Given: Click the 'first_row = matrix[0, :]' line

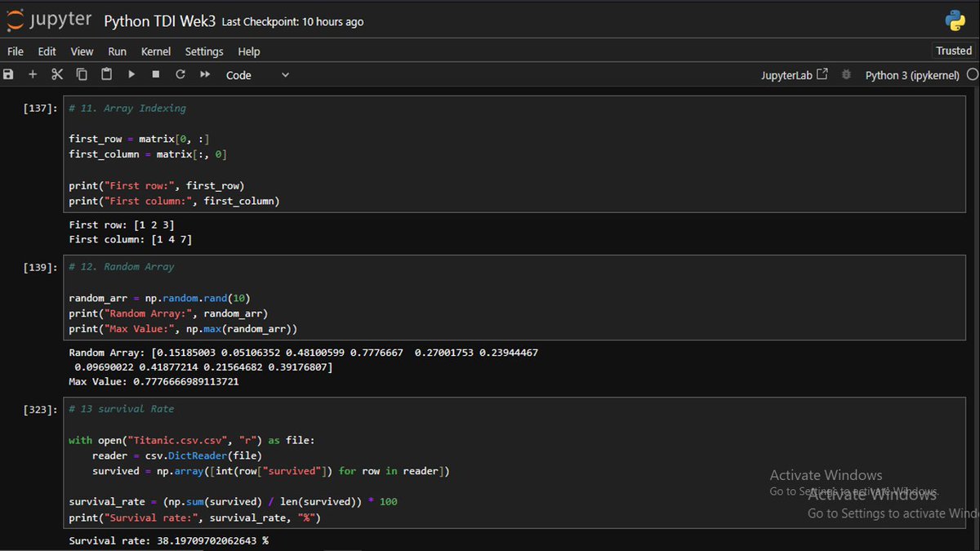Looking at the screenshot, I should 139,139.
